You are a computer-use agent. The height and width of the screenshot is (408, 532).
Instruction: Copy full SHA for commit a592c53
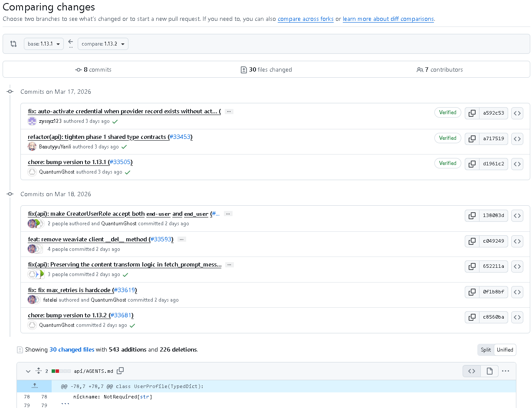472,113
